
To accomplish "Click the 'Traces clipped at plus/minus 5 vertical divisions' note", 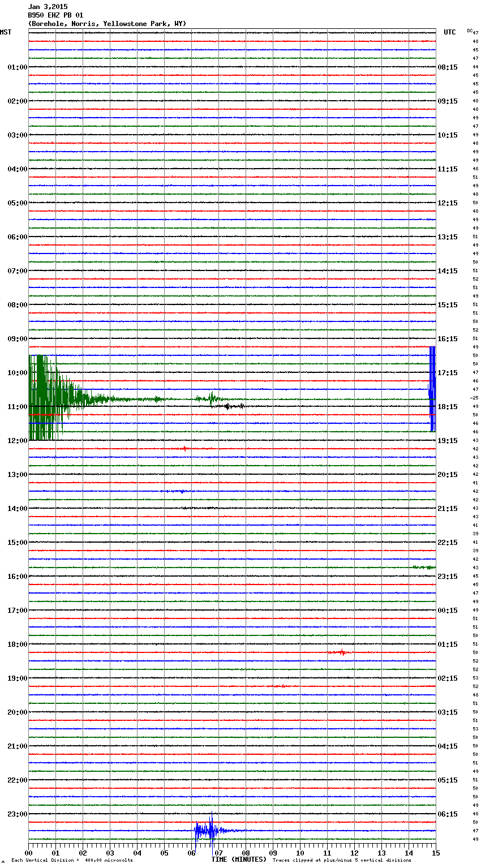I will [x=342, y=861].
